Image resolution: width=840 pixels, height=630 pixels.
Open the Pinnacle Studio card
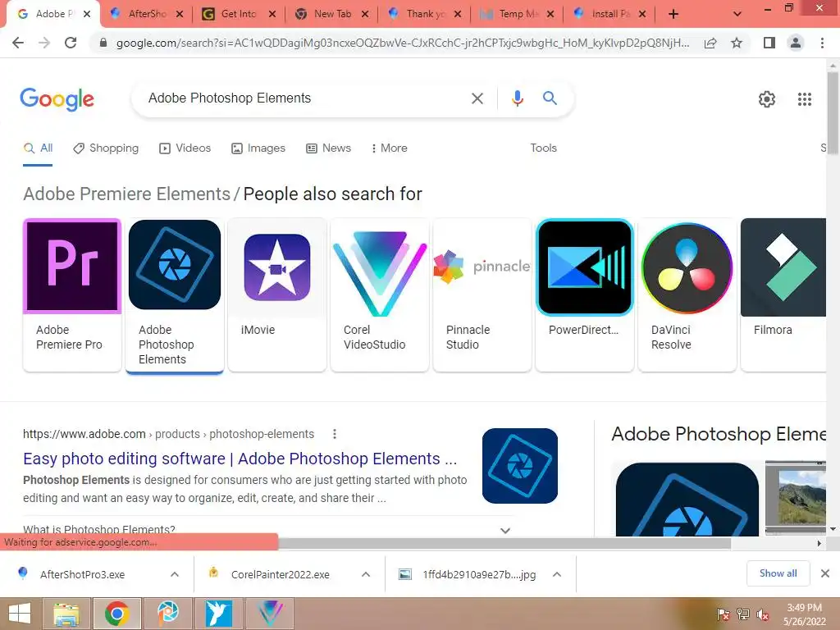(x=482, y=294)
